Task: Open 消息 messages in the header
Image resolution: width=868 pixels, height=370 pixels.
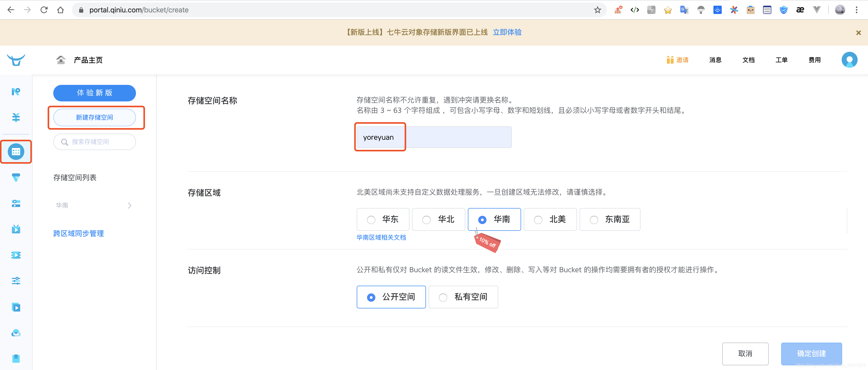Action: tap(715, 60)
